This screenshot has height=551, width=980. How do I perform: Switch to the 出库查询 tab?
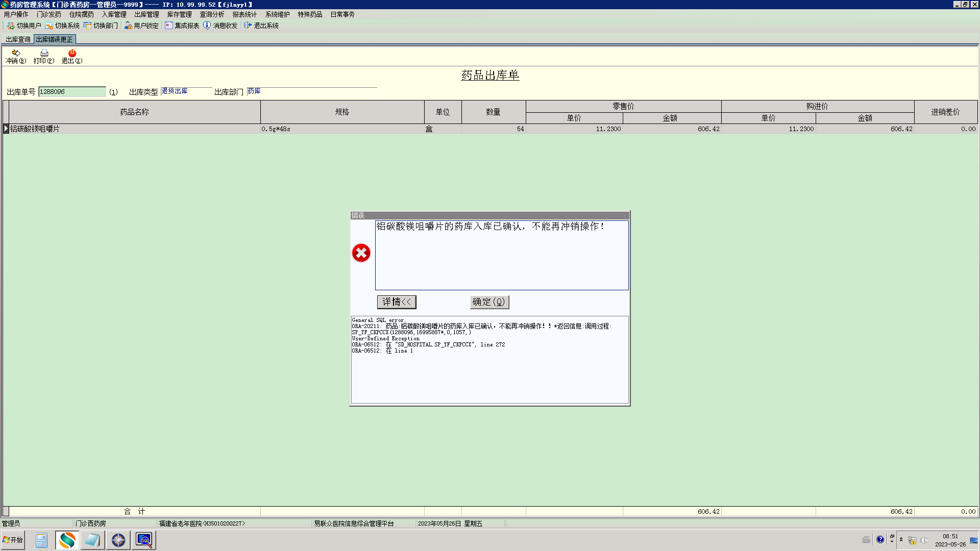(x=18, y=39)
